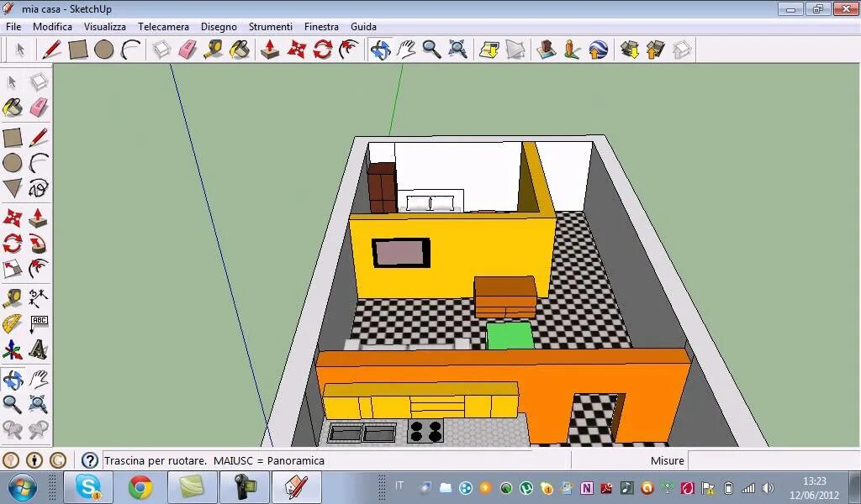Pick the Circle tool in top toolbar
The width and height of the screenshot is (861, 504).
103,50
